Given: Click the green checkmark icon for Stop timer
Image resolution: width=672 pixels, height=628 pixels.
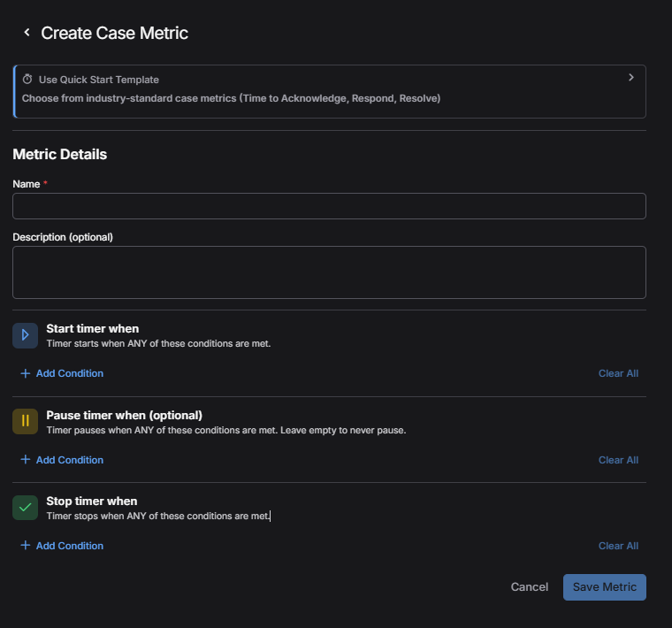Looking at the screenshot, I should tap(26, 508).
